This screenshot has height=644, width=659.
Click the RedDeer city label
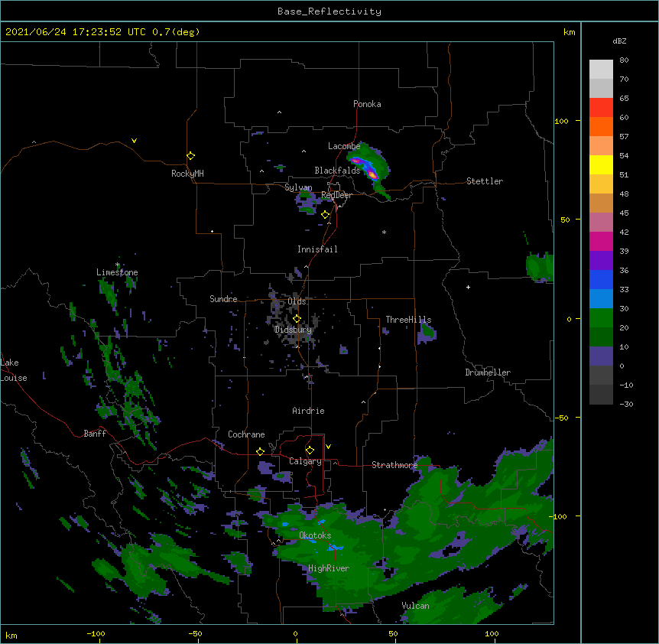click(x=336, y=195)
